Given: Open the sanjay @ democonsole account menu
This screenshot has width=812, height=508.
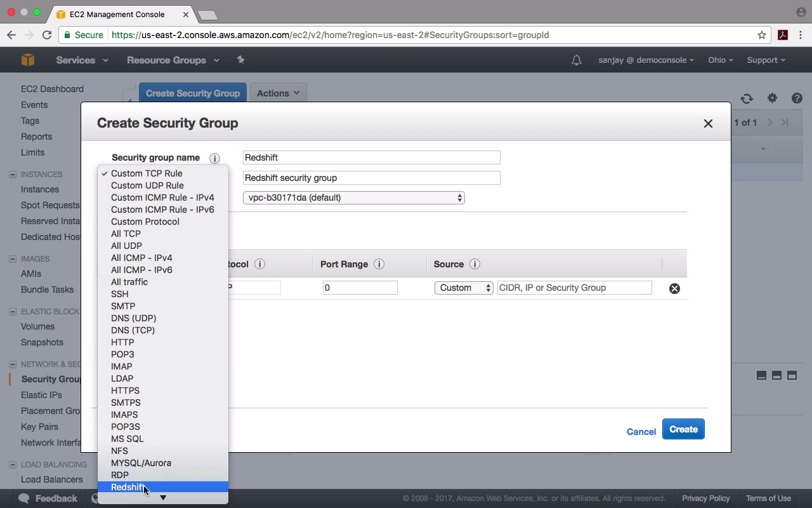Looking at the screenshot, I should click(646, 60).
